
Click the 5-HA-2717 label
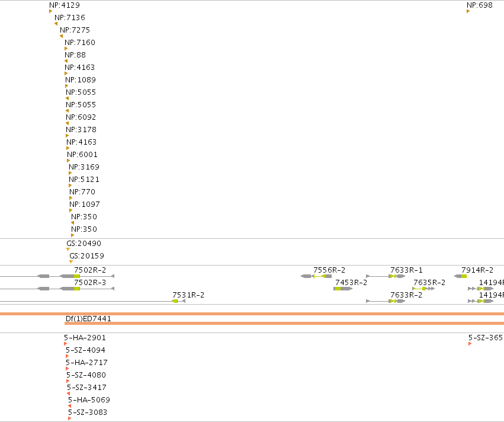point(87,363)
